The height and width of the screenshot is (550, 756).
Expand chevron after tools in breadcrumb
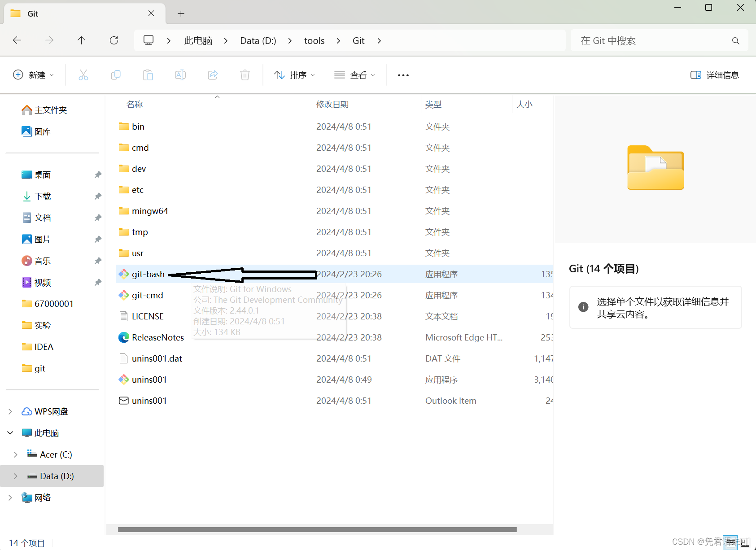[338, 41]
